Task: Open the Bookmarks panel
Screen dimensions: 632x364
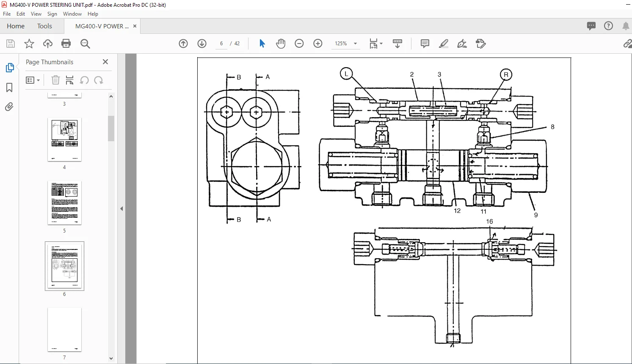Action: tap(9, 88)
